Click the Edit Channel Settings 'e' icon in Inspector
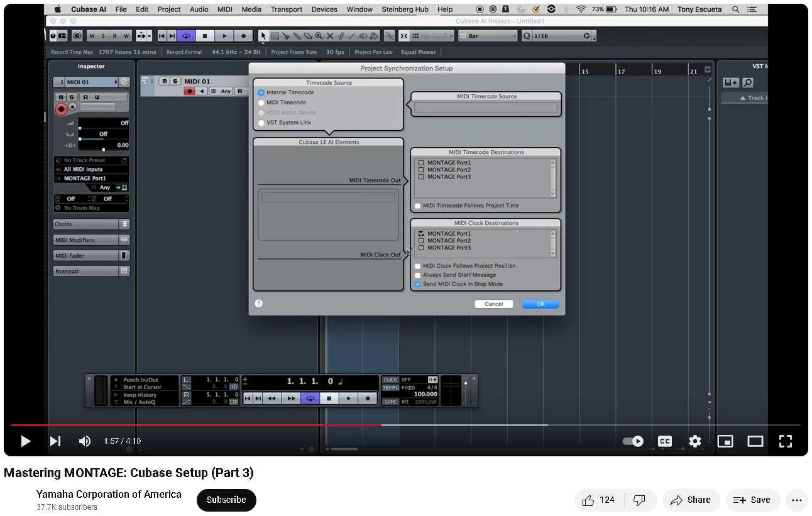812x516 pixels. [x=124, y=82]
